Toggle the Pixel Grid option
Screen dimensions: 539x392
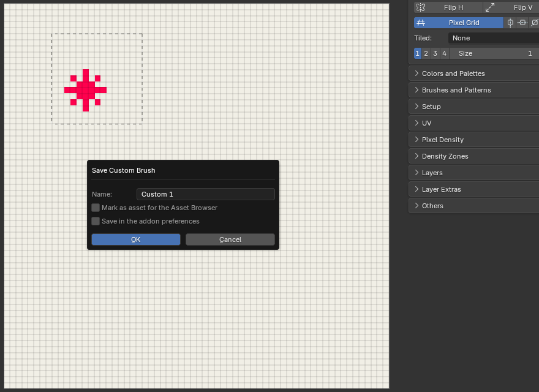[x=459, y=23]
